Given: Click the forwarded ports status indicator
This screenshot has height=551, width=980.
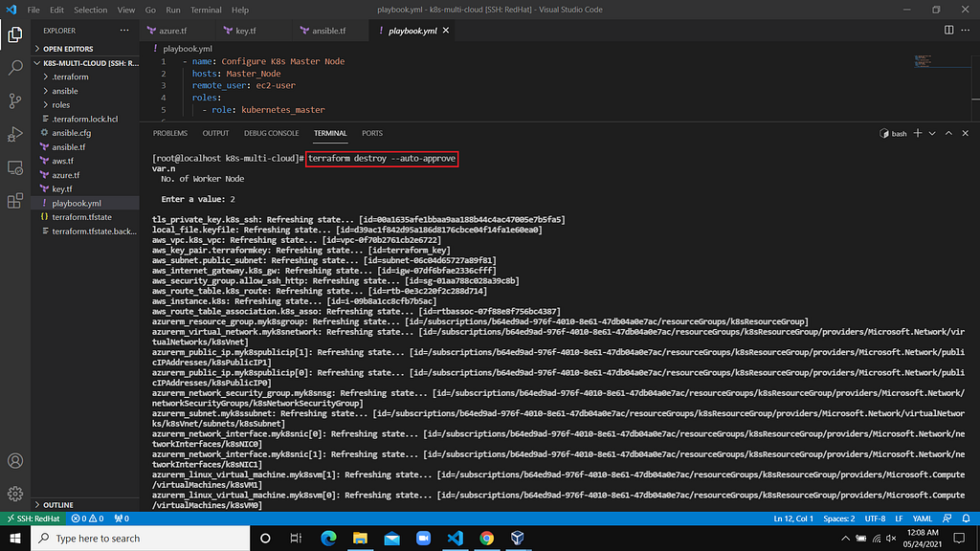Looking at the screenshot, I should 122,518.
